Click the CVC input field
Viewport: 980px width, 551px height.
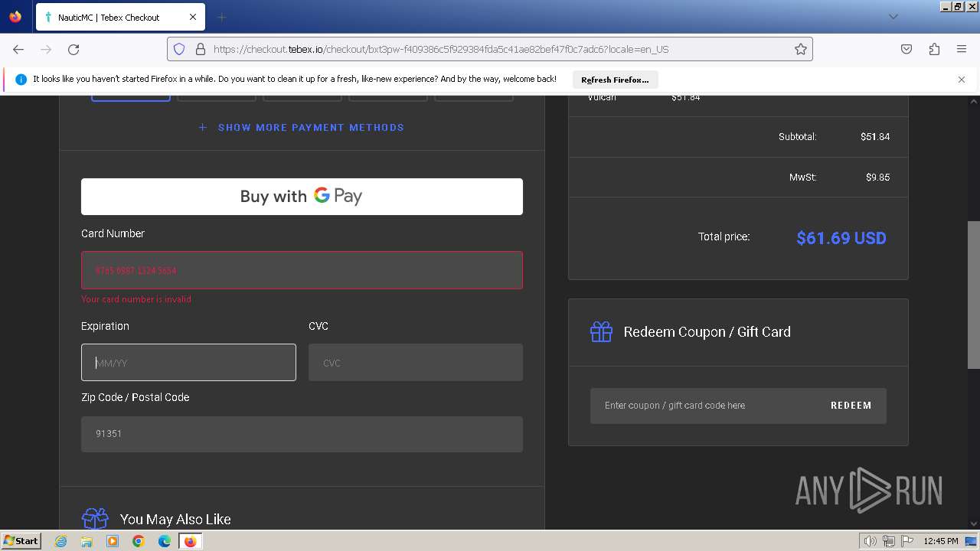click(416, 363)
